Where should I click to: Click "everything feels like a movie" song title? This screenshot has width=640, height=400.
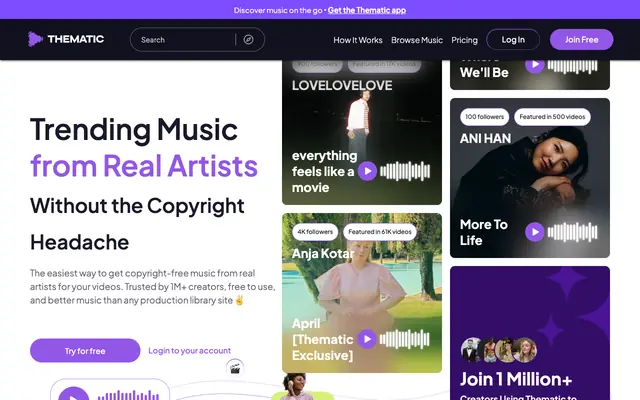point(324,171)
